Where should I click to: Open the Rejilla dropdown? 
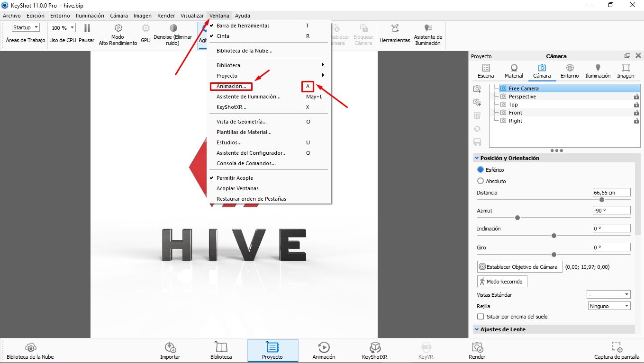(x=608, y=306)
